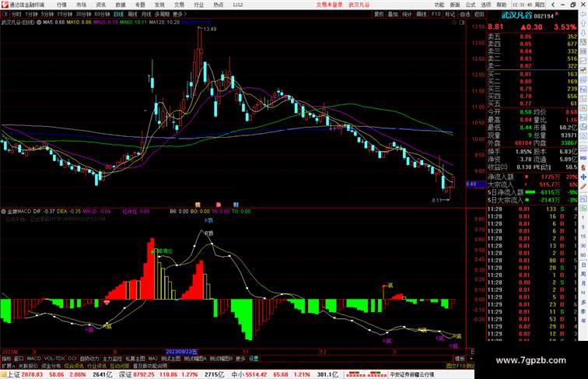Click the 上证 index value 2878.83
Viewport: 588px width, 379px height.
click(x=32, y=374)
